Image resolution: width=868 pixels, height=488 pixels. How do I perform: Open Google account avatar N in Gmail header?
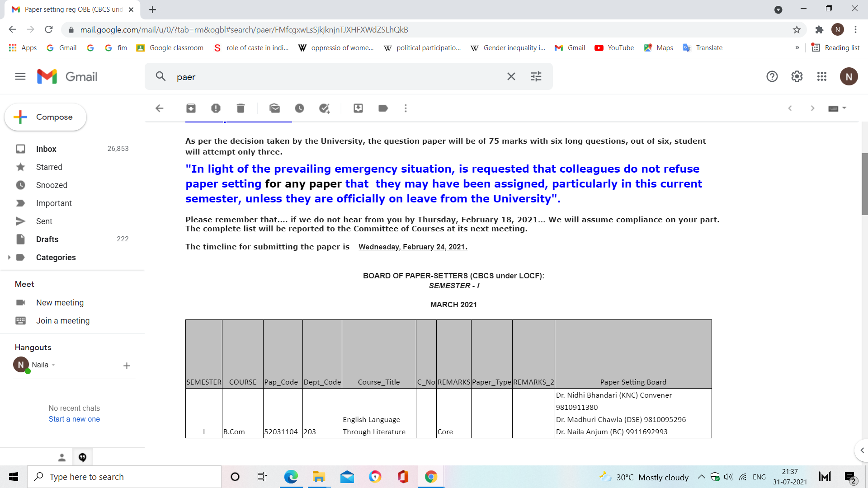(x=849, y=76)
